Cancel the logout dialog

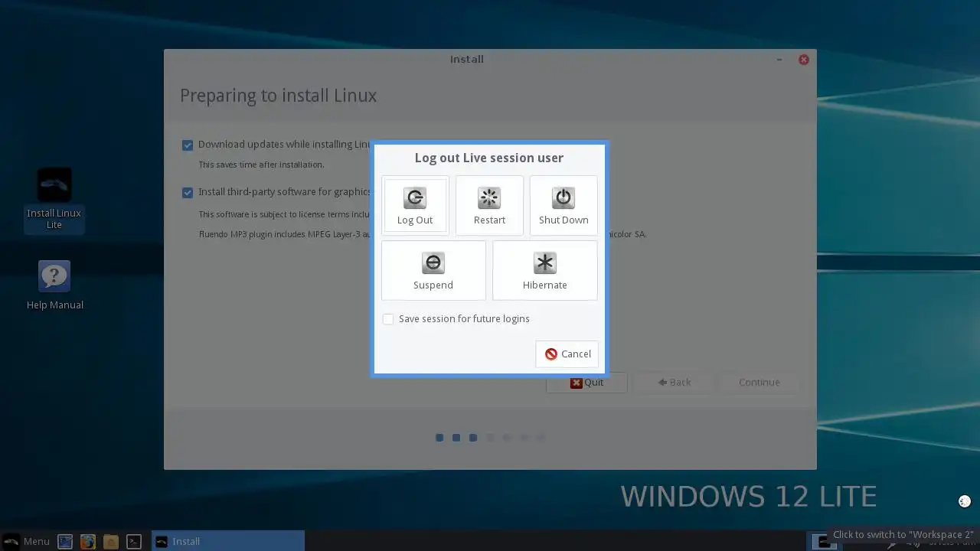(x=567, y=354)
